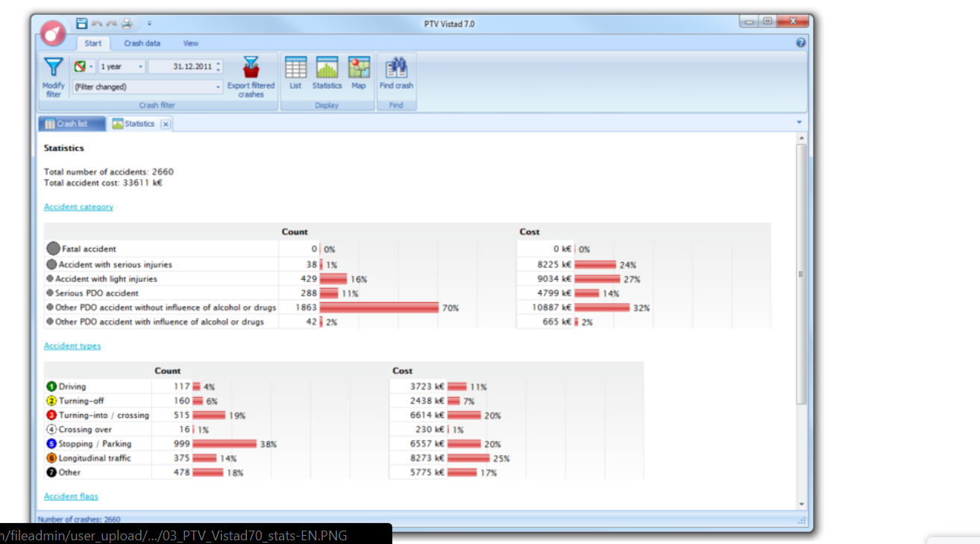Click the Redo arrow in quick access toolbar
The width and height of the screenshot is (980, 544).
[112, 24]
